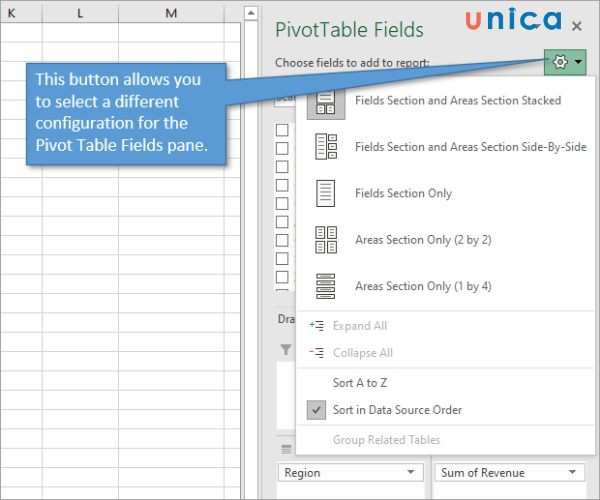Viewport: 600px width, 500px height.
Task: Click Sort in Data Source Order text
Action: pos(397,410)
